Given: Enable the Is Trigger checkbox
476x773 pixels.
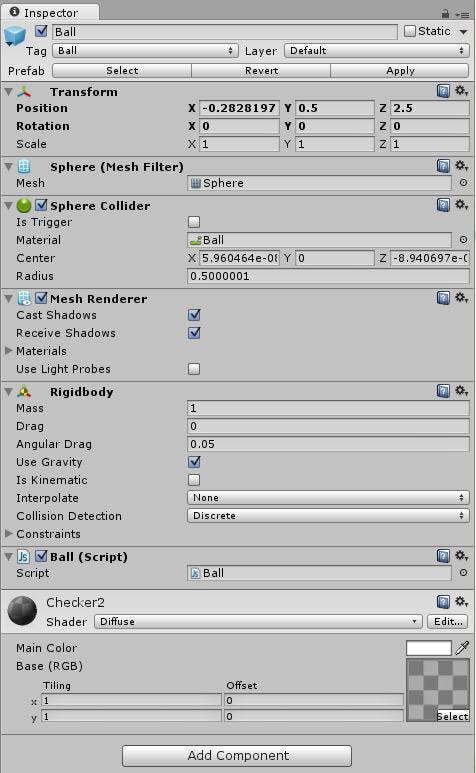Looking at the screenshot, I should [x=194, y=222].
